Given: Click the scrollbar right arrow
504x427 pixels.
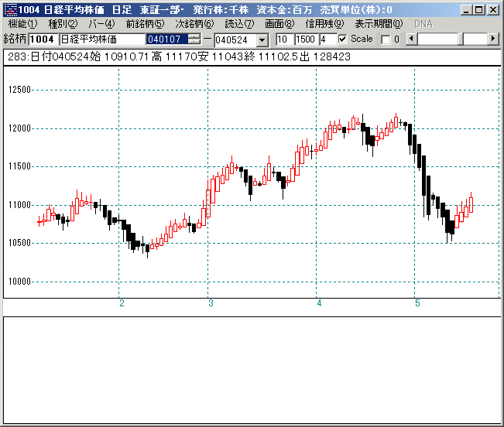Looking at the screenshot, I should [492, 39].
